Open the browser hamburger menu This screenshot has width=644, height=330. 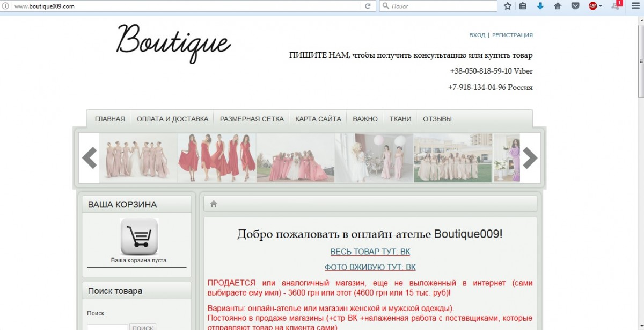pos(635,6)
